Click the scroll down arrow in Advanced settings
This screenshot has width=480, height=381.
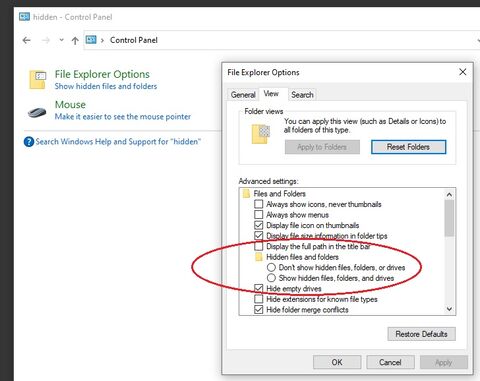[x=449, y=309]
